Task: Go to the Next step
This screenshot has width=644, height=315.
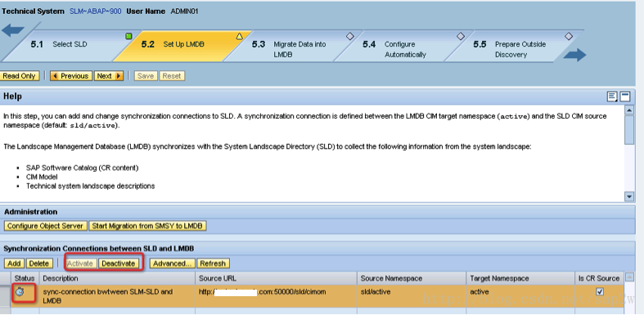Action: 109,76
